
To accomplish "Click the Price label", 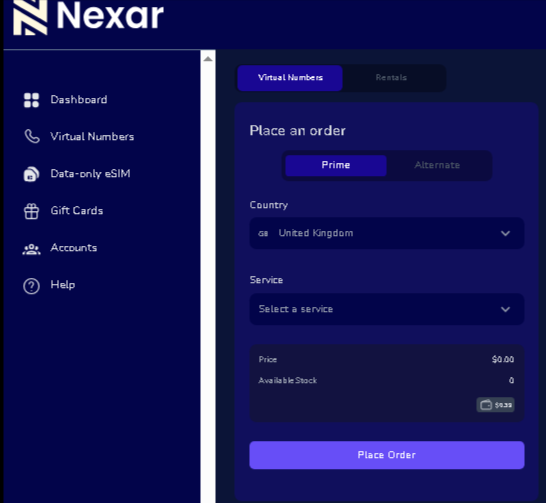I will [268, 360].
